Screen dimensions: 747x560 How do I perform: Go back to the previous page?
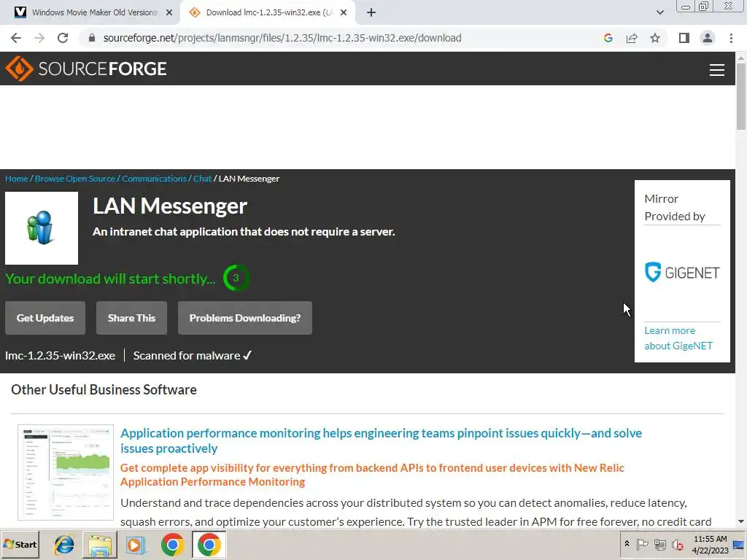[16, 38]
